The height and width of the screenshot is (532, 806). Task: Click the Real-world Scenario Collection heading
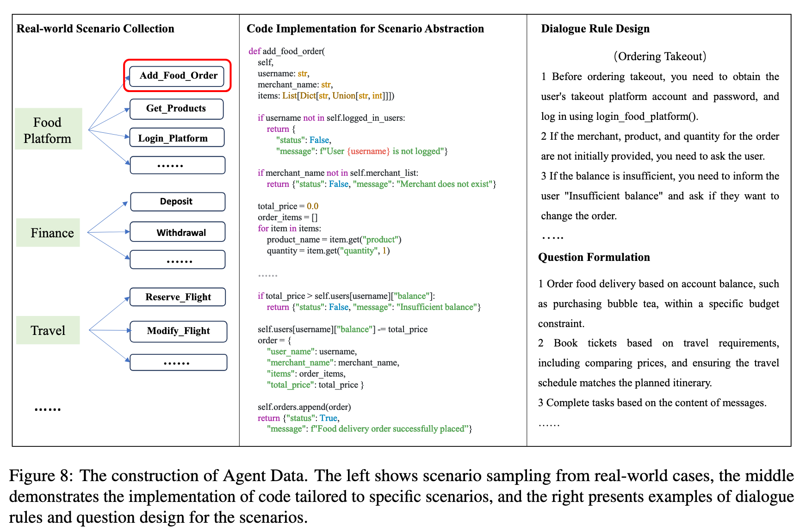(95, 29)
